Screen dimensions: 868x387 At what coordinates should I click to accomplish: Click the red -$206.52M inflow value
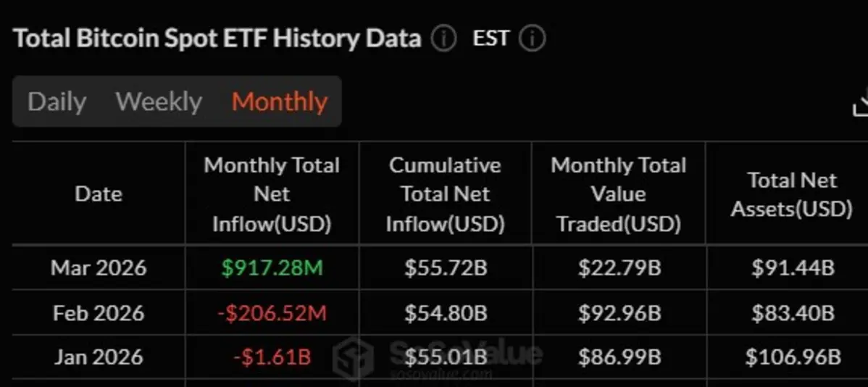tap(272, 313)
